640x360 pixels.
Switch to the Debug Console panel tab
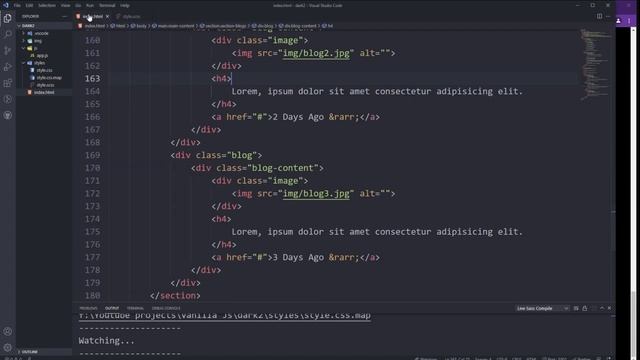click(x=166, y=308)
